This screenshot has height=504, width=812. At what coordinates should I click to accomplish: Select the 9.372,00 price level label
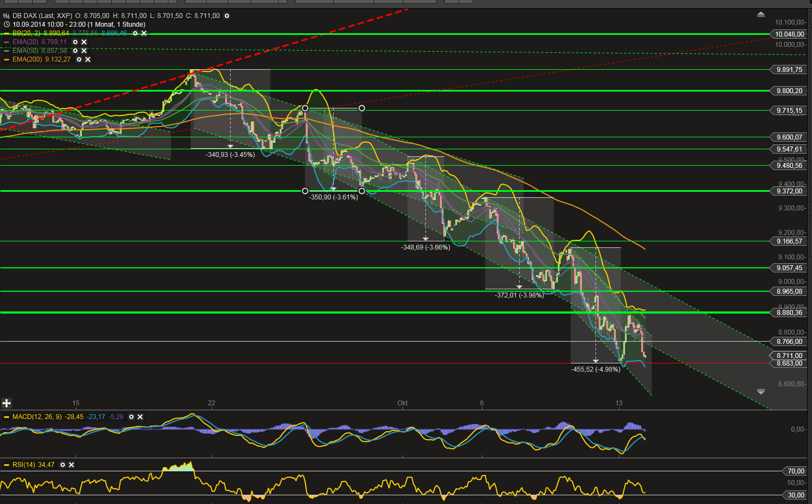[x=789, y=191]
